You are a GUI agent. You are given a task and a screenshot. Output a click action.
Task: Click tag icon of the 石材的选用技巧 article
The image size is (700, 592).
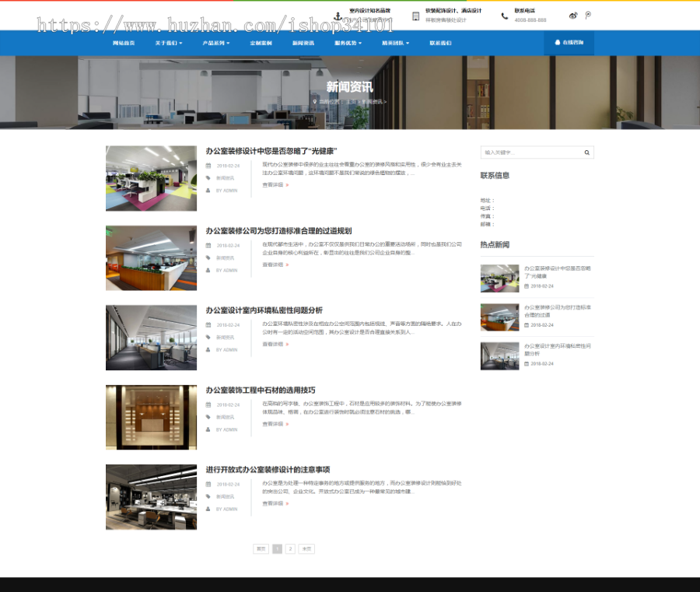(208, 417)
